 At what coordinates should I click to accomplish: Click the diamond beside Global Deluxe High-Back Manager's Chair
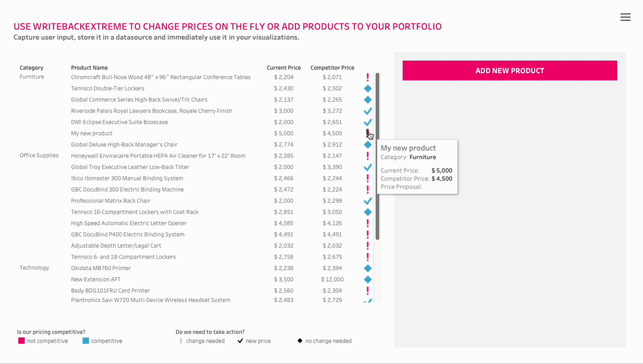point(368,145)
